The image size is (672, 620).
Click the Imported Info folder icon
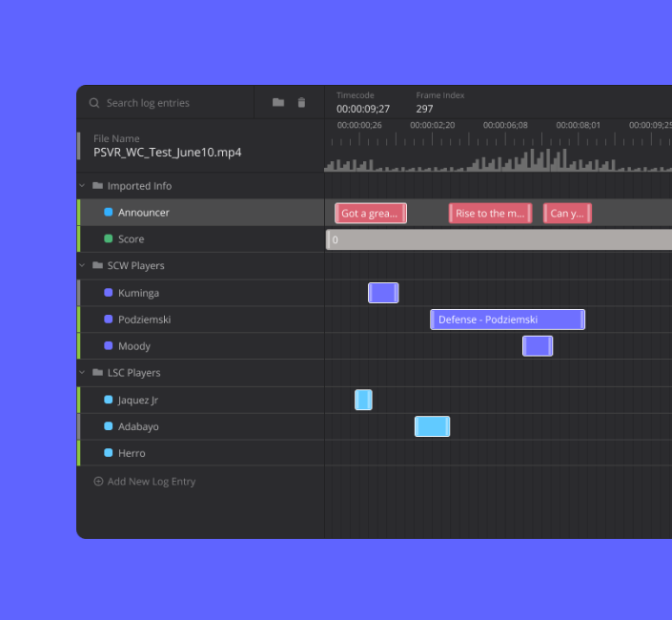(97, 186)
